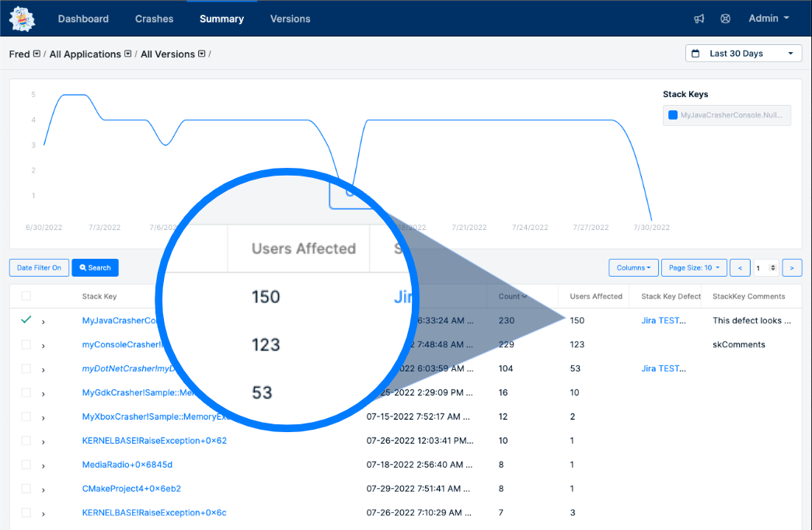This screenshot has height=530, width=812.
Task: Go to the previous page arrow icon
Action: (x=740, y=267)
